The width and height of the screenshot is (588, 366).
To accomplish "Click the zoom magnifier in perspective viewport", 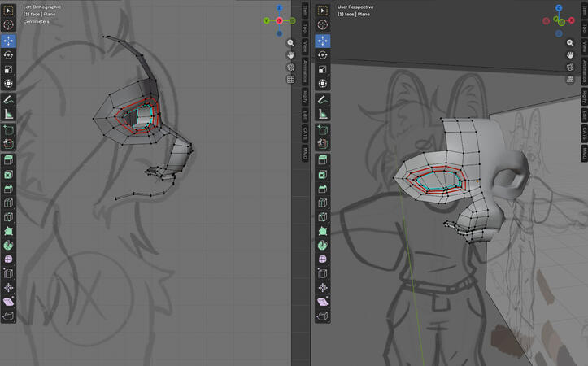I will (x=570, y=43).
